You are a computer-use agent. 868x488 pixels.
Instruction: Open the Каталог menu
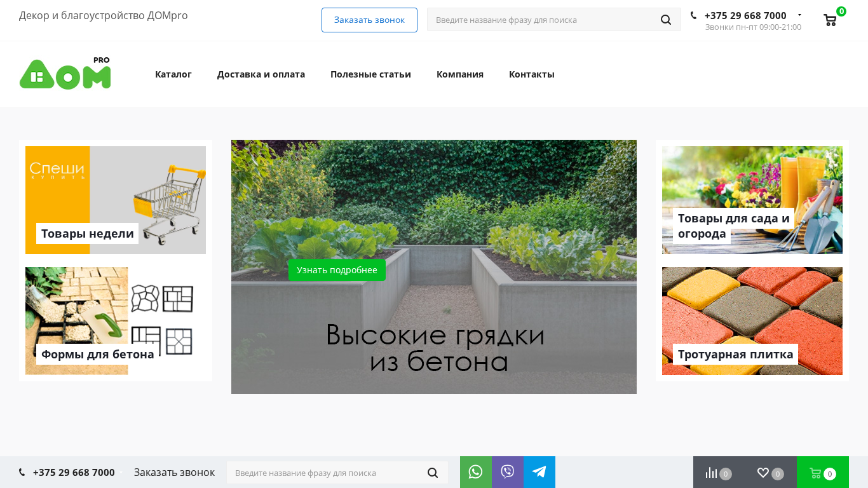173,74
